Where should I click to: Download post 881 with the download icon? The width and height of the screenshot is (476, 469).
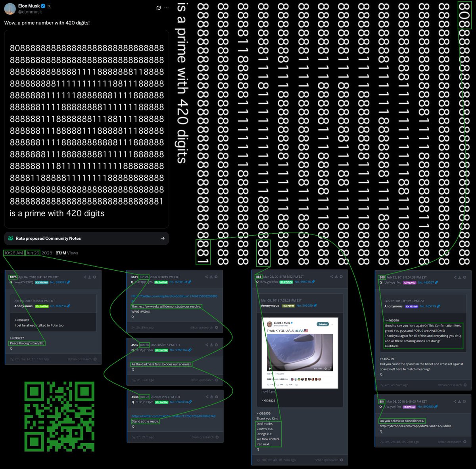coord(460,401)
